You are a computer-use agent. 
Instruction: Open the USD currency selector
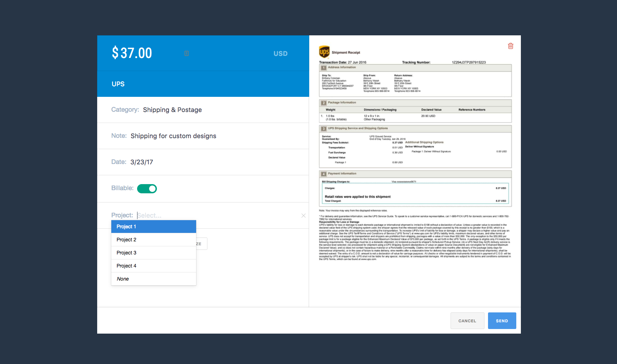[x=281, y=54]
